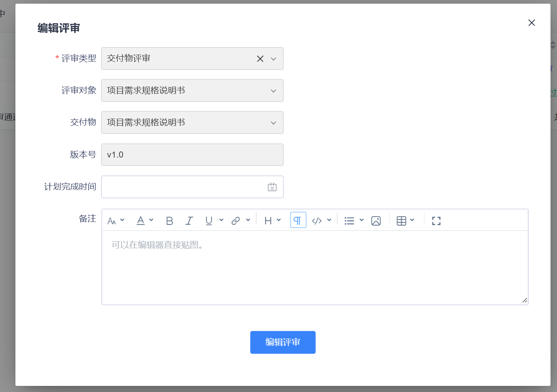Screen dimensions: 557x392
Task: Close the 编辑评审 dialog
Action: 531,23
